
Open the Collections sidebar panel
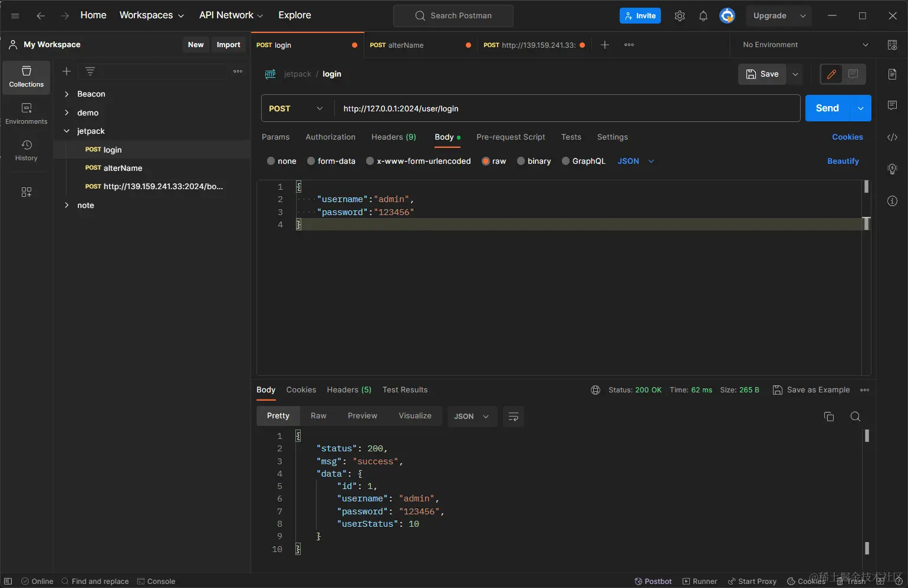tap(27, 77)
